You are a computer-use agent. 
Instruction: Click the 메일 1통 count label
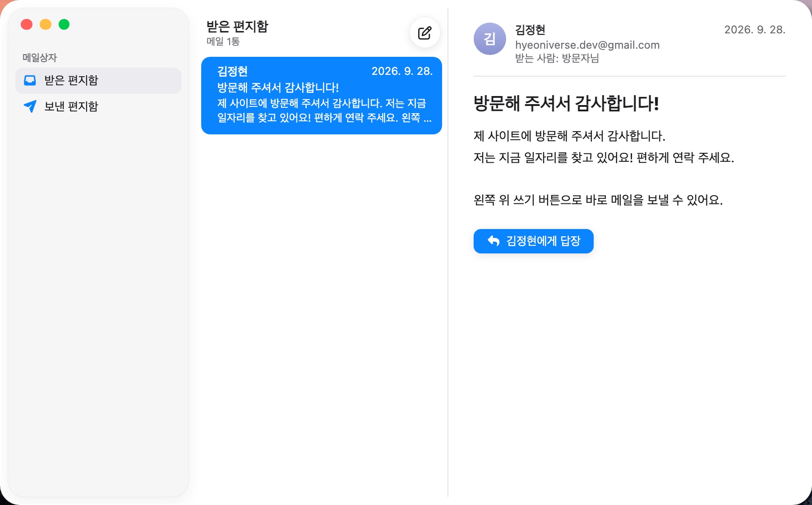(223, 41)
